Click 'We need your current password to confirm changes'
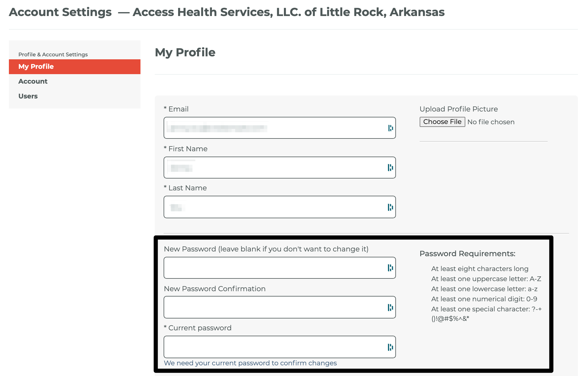 pyautogui.click(x=250, y=363)
